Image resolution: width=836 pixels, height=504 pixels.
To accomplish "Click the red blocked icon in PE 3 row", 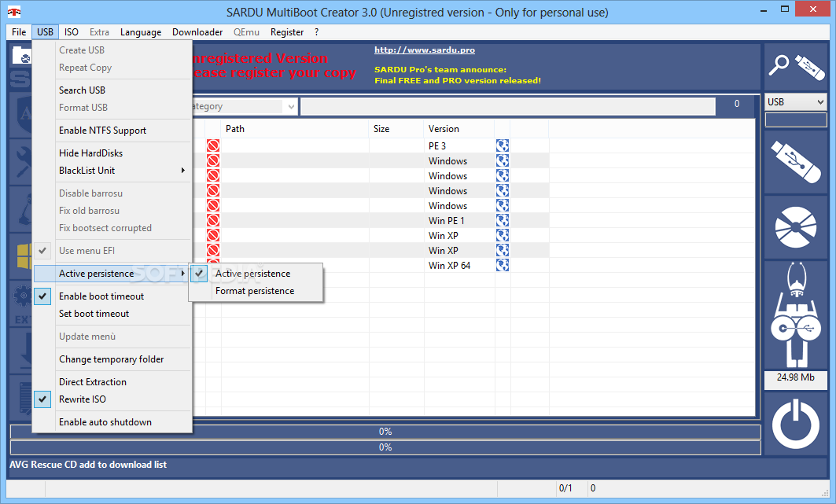I will [x=213, y=145].
